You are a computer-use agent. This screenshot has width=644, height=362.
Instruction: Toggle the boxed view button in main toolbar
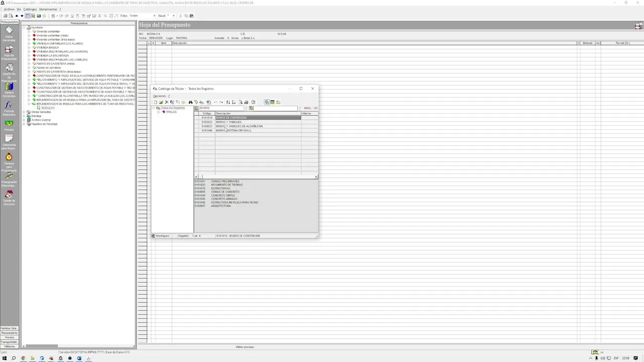(x=28, y=16)
